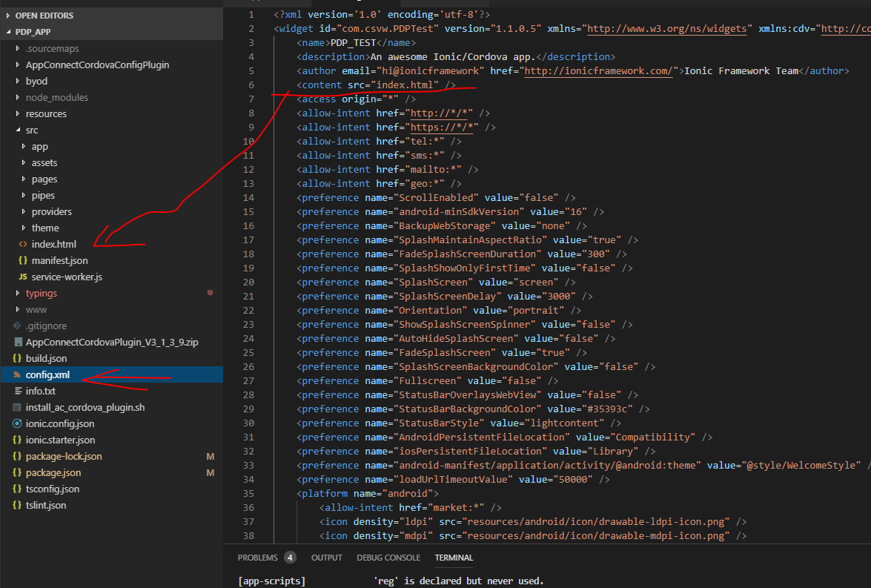Image resolution: width=871 pixels, height=588 pixels.
Task: Select config.xml in the file tree
Action: point(111,374)
